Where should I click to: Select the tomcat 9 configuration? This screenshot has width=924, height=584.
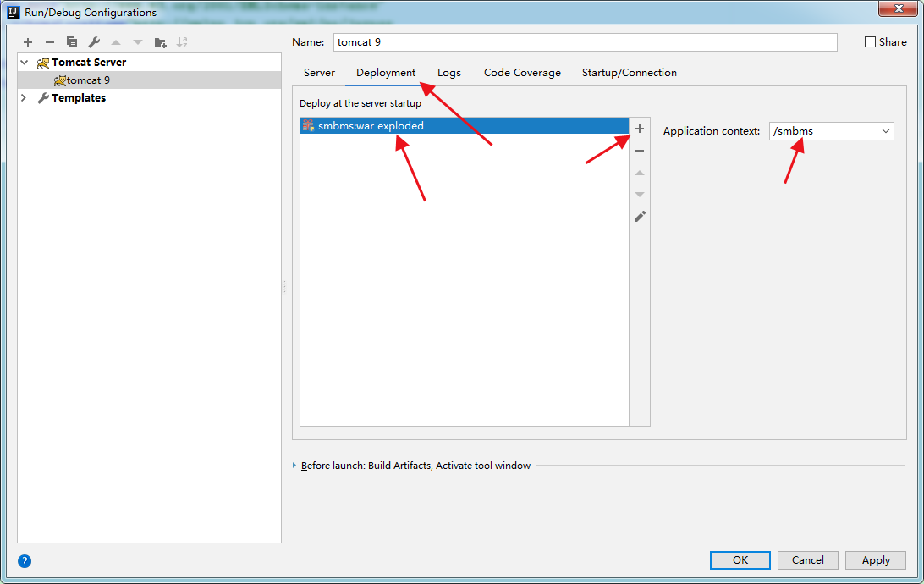pos(149,80)
